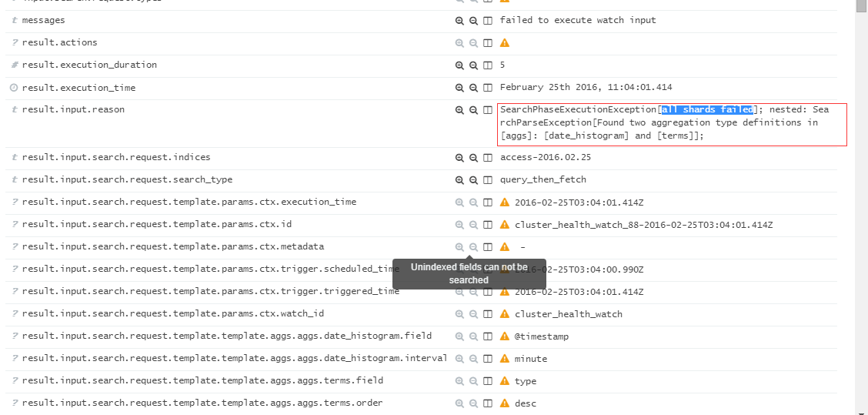Click filter-out magnifier on ctx.watch_id row
Viewport: 868px width, 415px height.
[473, 314]
